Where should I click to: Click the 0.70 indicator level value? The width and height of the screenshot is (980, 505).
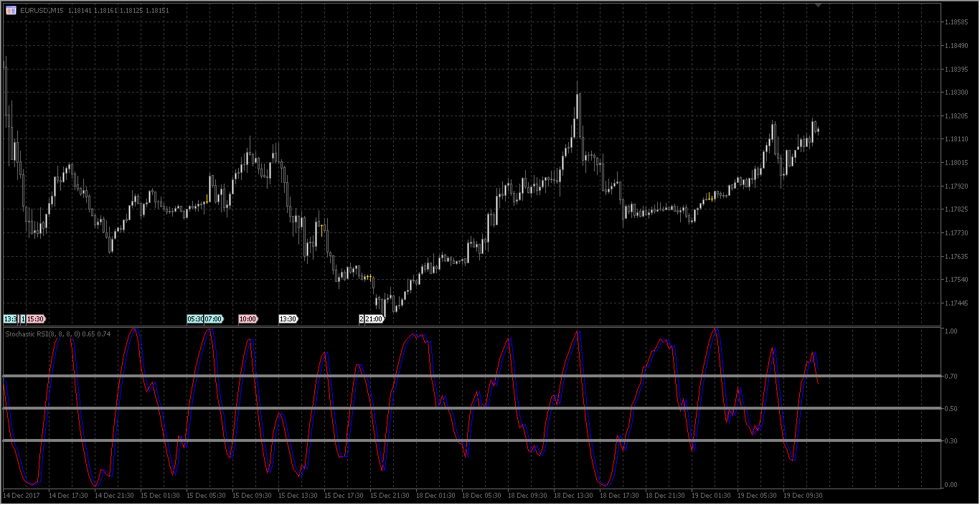click(x=952, y=376)
